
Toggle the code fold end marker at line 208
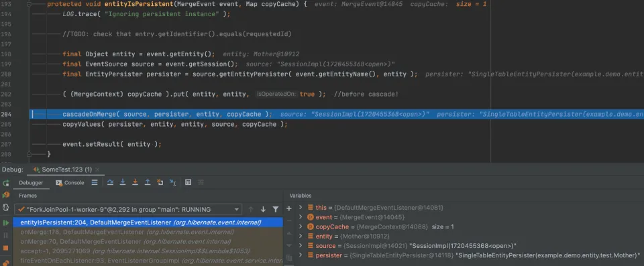(x=29, y=154)
